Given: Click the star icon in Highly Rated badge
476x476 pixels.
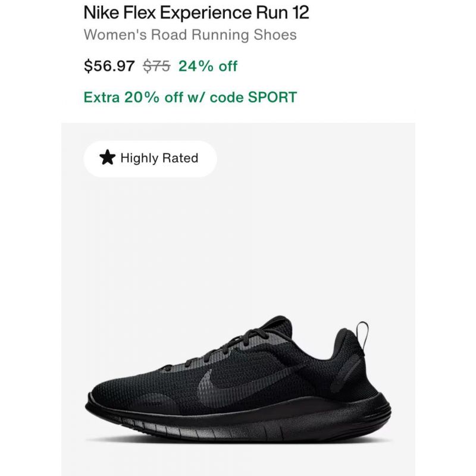Looking at the screenshot, I should 108,158.
